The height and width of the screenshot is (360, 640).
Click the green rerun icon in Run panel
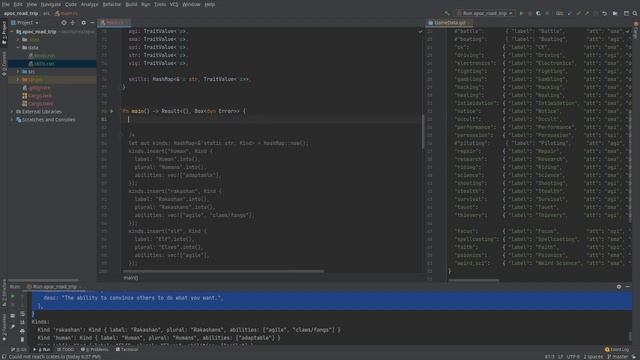pos(13,296)
